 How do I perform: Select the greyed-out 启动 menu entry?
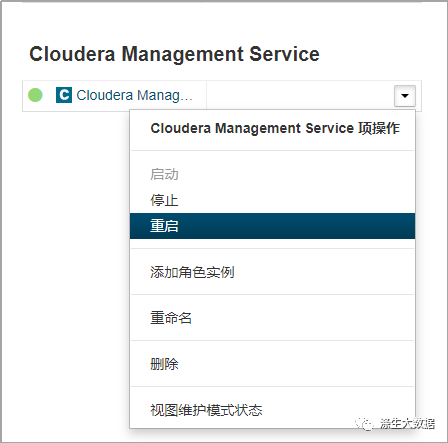pyautogui.click(x=164, y=174)
